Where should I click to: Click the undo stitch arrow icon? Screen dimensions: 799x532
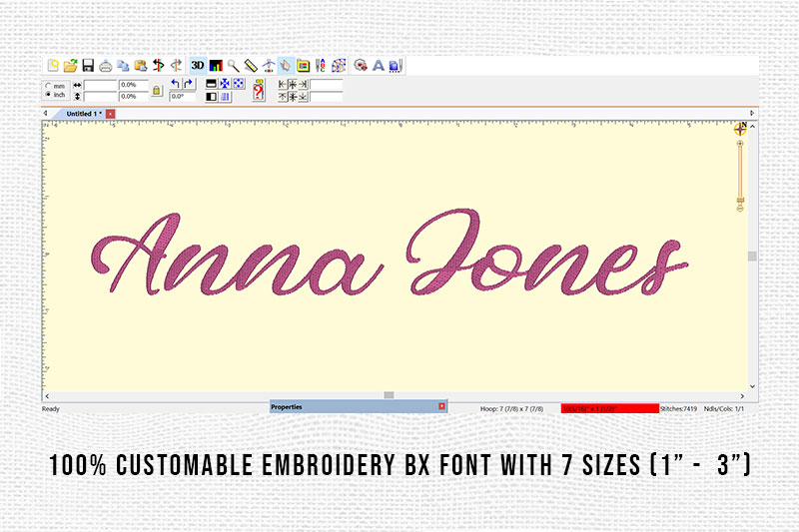click(x=159, y=65)
